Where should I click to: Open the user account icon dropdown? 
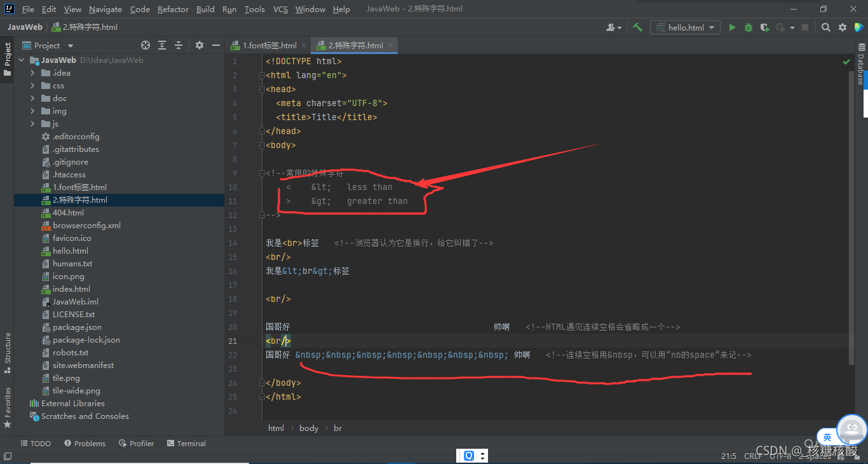tap(613, 27)
